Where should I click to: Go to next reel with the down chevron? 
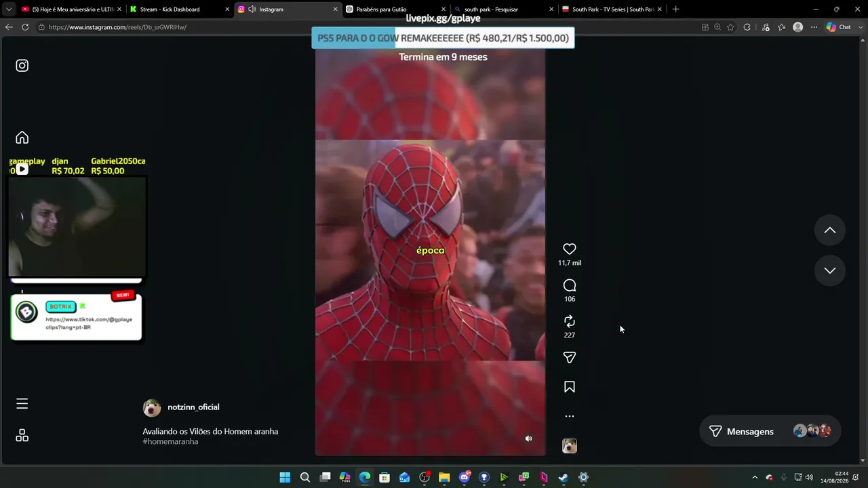point(830,270)
